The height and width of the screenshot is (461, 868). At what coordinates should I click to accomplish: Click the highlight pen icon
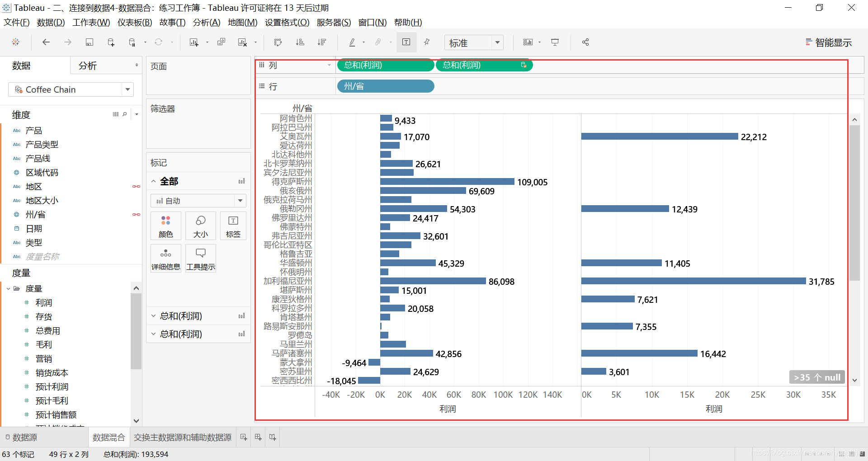pos(352,42)
